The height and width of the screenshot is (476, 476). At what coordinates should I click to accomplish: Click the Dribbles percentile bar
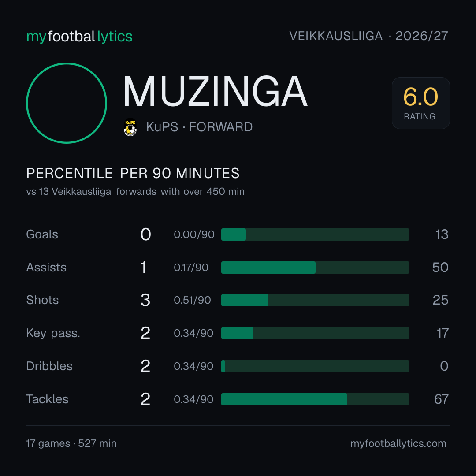coord(315,366)
